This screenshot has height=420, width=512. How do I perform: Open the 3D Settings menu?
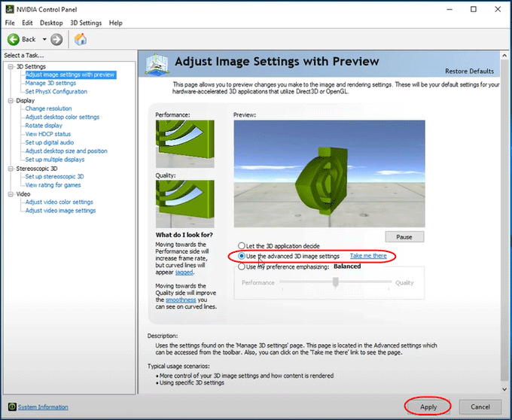pyautogui.click(x=86, y=23)
